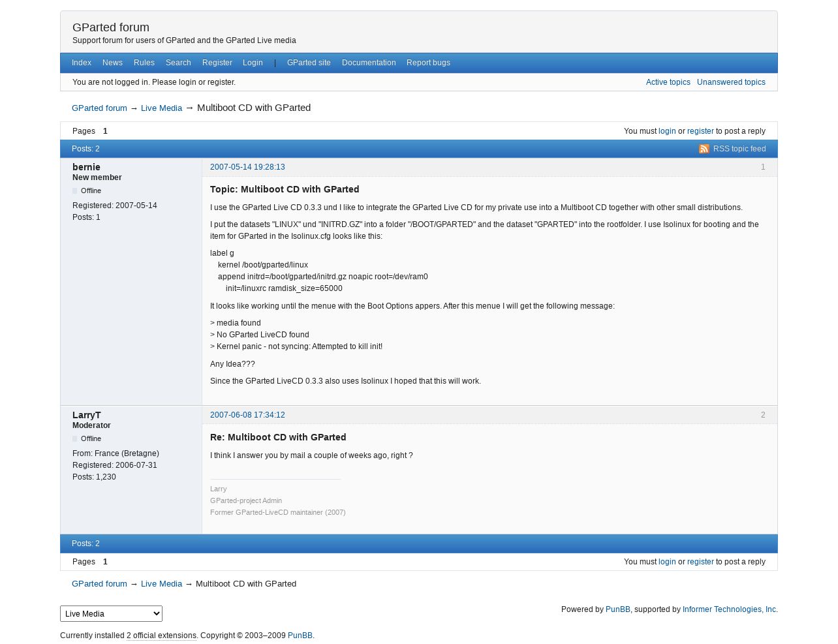Viewport: 838px width, 644px height.
Task: Open the News menu item
Action: (112, 63)
